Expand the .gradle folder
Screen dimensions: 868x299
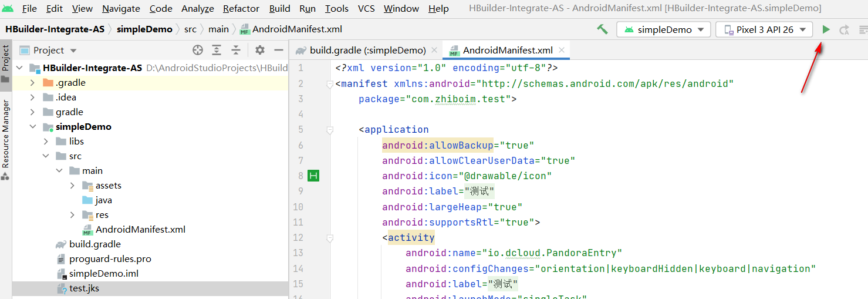tap(33, 83)
